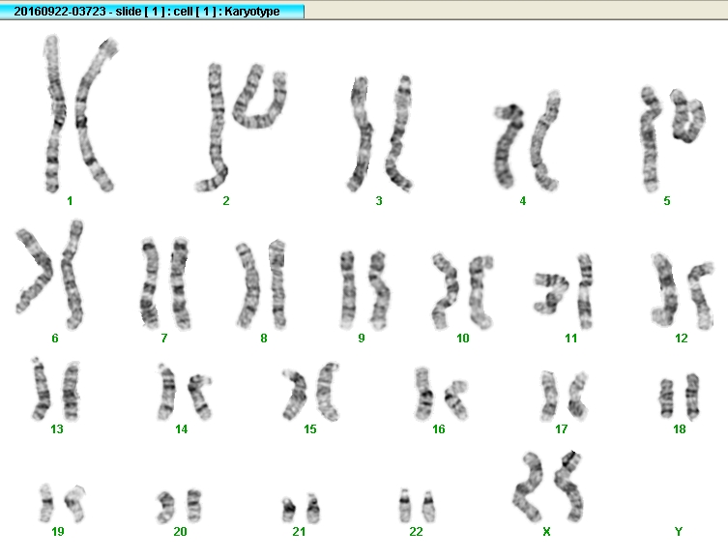Click the chromosome 3 pair image
The image size is (728, 560).
pos(380,133)
